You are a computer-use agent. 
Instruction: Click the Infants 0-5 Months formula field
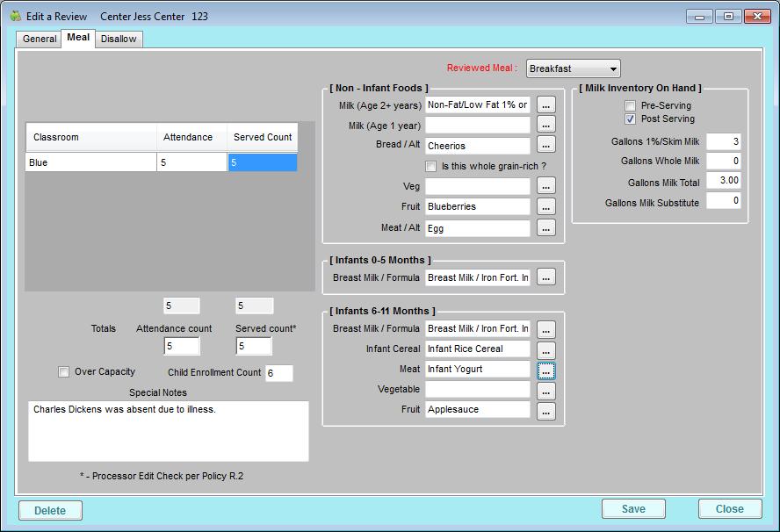tap(478, 277)
